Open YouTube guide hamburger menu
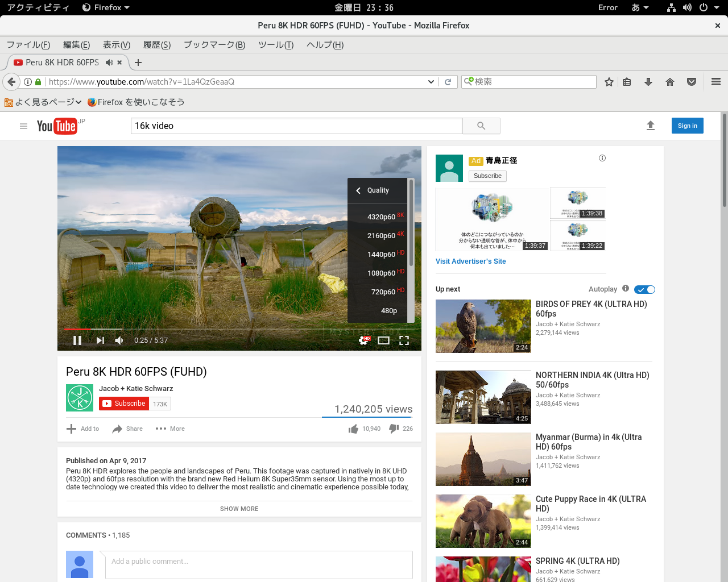The height and width of the screenshot is (582, 728). (23, 126)
